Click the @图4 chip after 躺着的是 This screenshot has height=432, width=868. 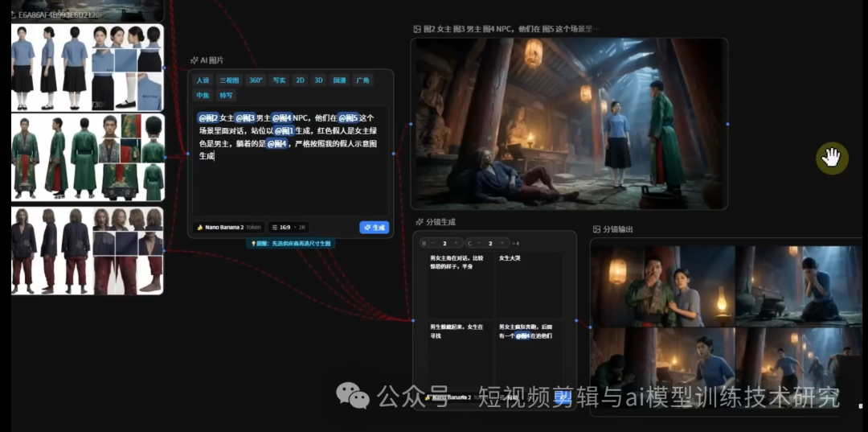click(x=276, y=144)
